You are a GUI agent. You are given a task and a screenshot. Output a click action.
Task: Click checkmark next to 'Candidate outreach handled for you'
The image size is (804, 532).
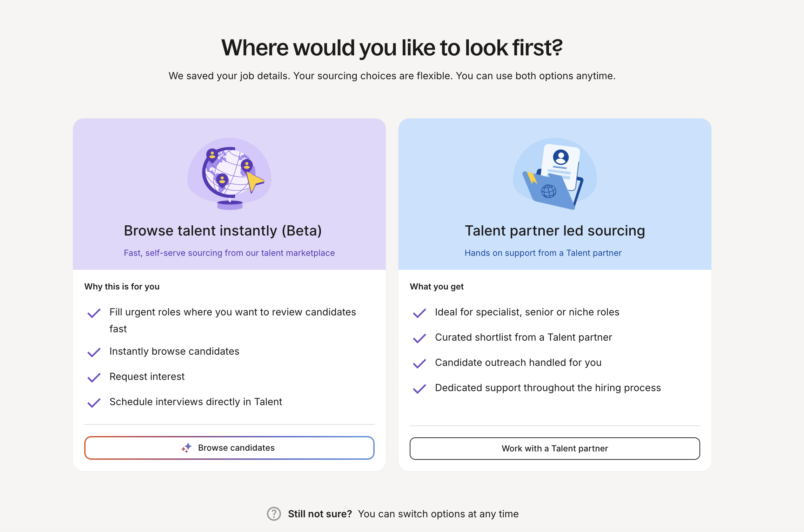420,363
